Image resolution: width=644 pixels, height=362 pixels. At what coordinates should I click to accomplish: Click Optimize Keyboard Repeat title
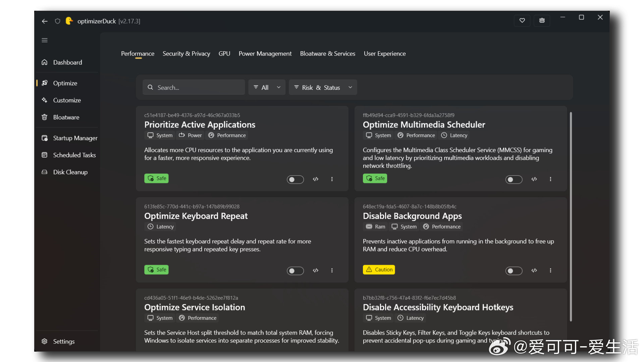coord(196,216)
